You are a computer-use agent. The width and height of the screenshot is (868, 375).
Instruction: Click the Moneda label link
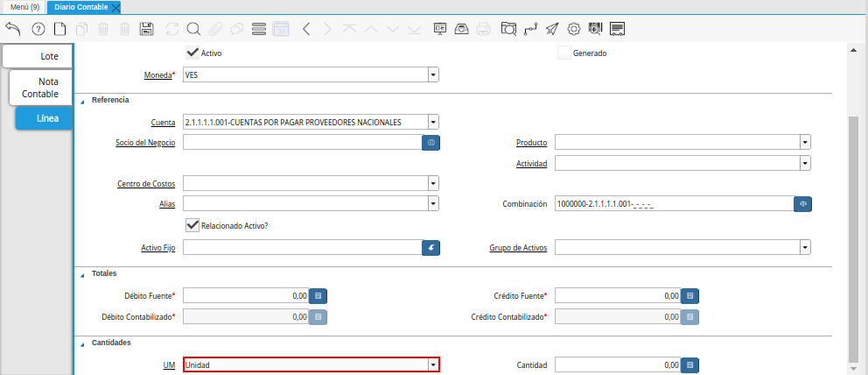pos(157,74)
